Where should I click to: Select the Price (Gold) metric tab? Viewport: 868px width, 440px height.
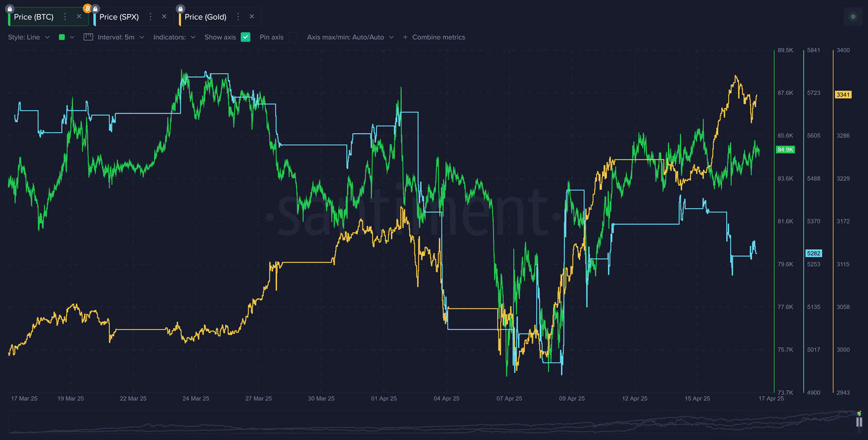point(206,17)
